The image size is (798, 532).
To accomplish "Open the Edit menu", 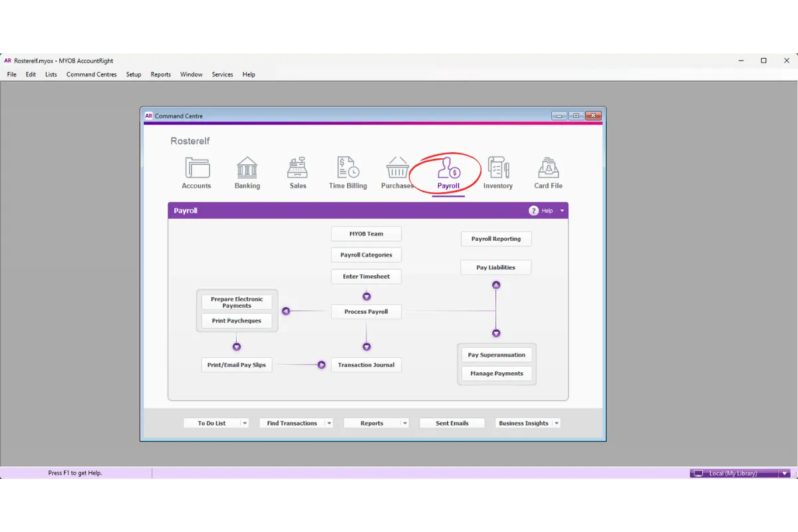I will tap(31, 74).
